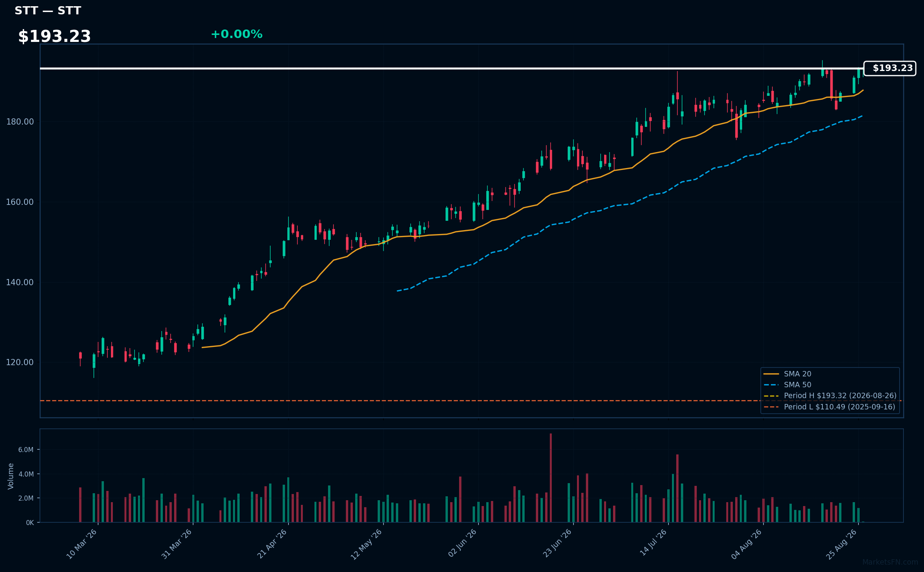Click the large $193.23 price heading
924x572 pixels.
click(x=54, y=36)
